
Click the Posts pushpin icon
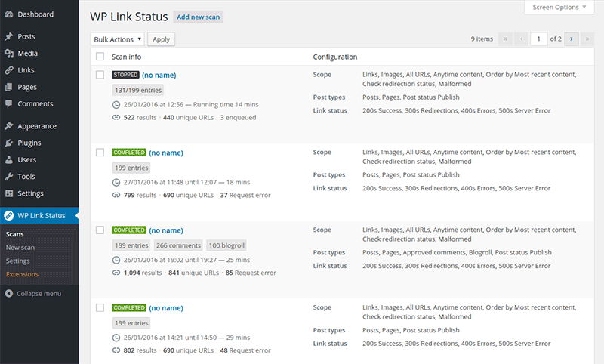coord(8,37)
